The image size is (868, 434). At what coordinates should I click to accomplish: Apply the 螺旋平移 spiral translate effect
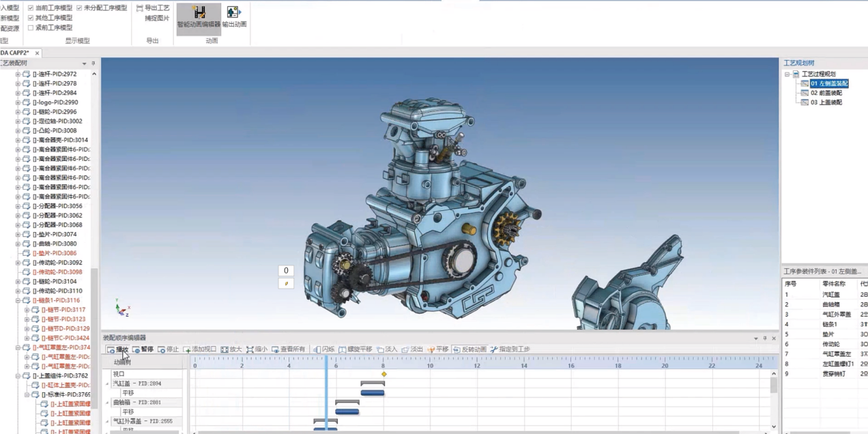[x=356, y=349]
